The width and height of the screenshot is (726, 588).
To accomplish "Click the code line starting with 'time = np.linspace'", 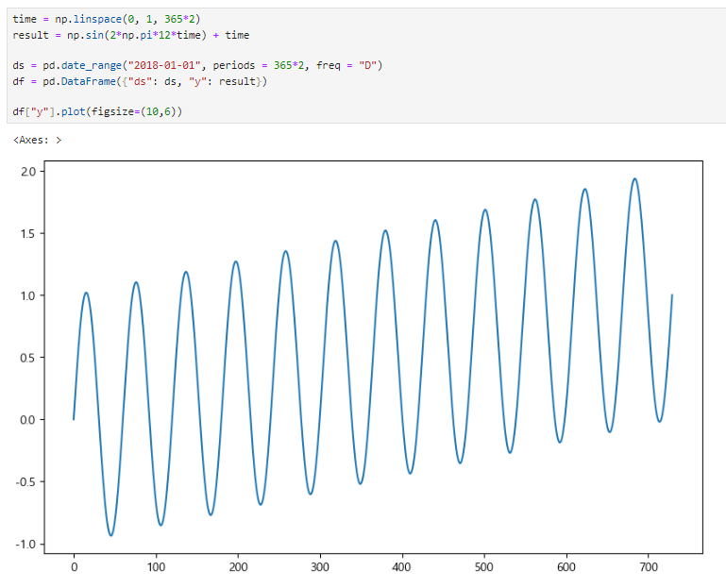I will [106, 19].
